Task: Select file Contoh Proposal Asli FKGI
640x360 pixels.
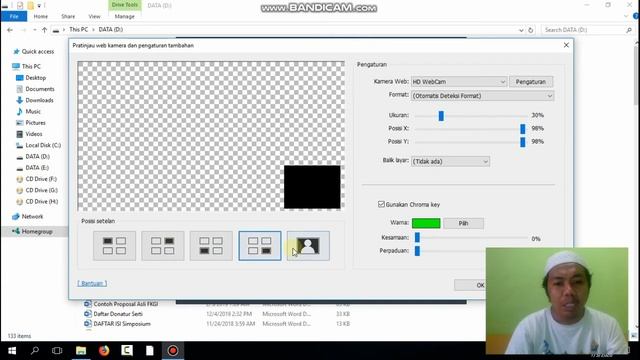Action: (x=126, y=304)
